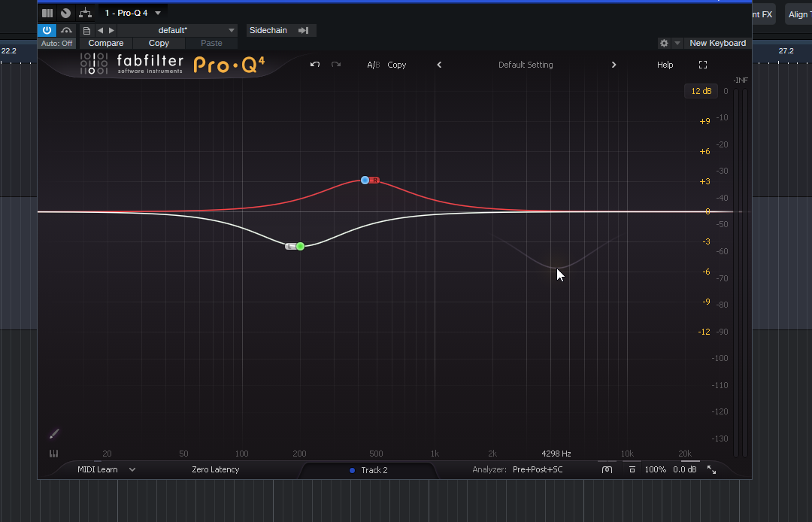This screenshot has height=522, width=812.
Task: Click the red R channel label on band
Action: pyautogui.click(x=375, y=181)
